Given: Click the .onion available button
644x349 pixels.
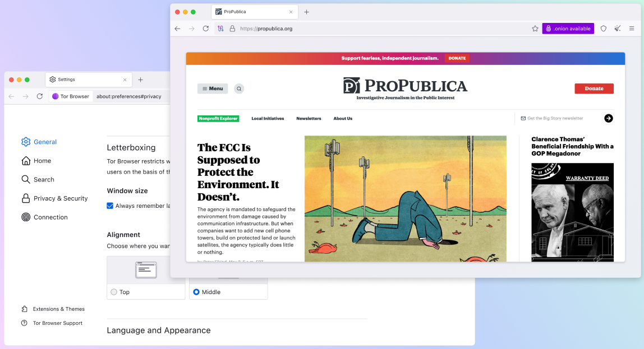Looking at the screenshot, I should point(568,29).
